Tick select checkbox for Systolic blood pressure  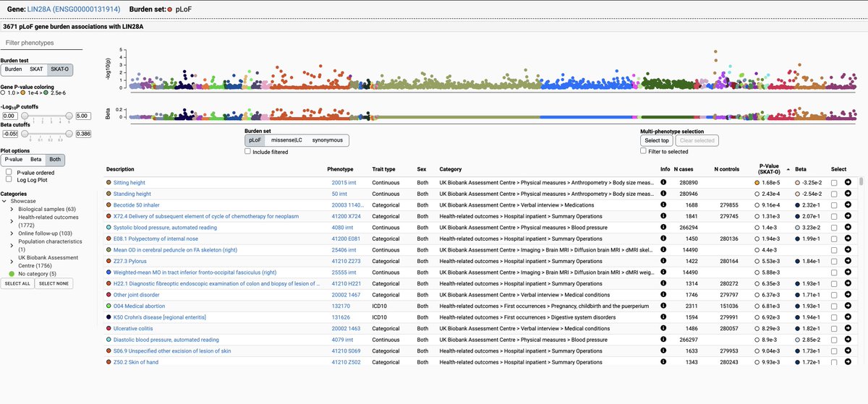(x=834, y=228)
